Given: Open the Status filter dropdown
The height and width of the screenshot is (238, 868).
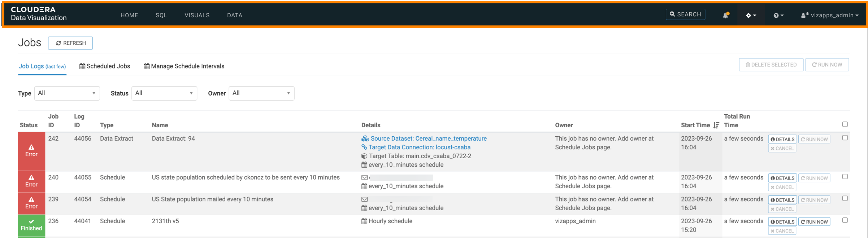Looking at the screenshot, I should tap(164, 93).
